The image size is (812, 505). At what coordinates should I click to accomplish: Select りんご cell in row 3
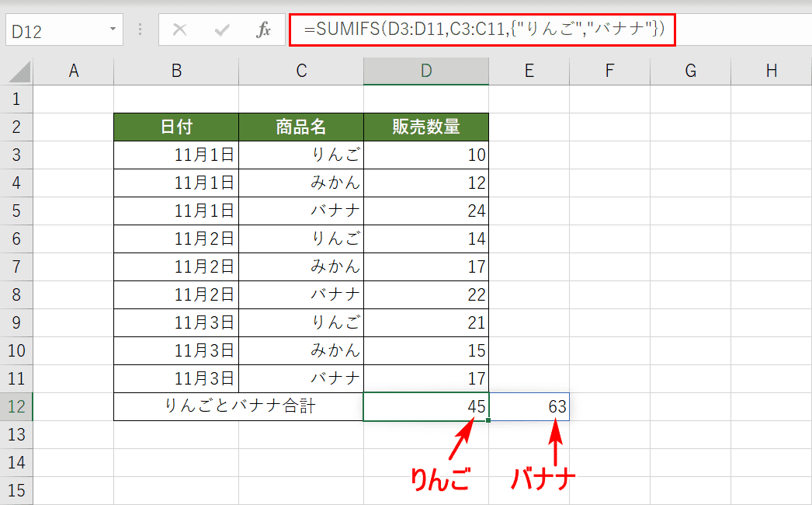[x=301, y=155]
